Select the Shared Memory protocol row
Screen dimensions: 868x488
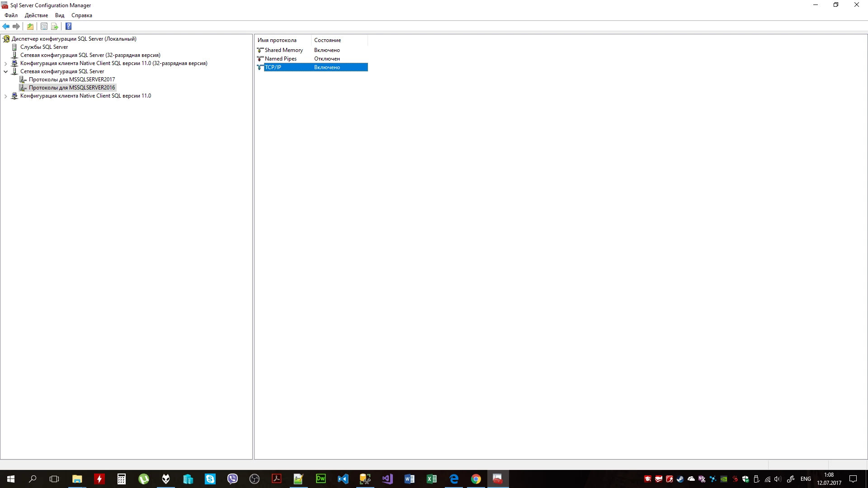coord(283,50)
